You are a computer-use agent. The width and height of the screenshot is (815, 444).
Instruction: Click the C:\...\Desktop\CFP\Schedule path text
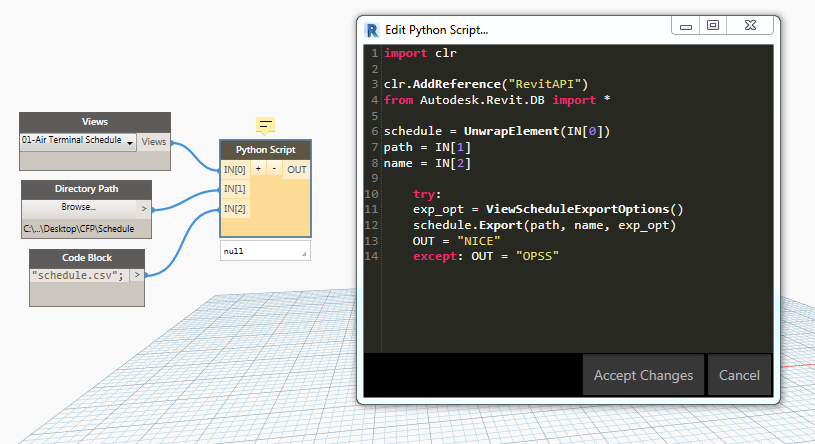pos(78,229)
